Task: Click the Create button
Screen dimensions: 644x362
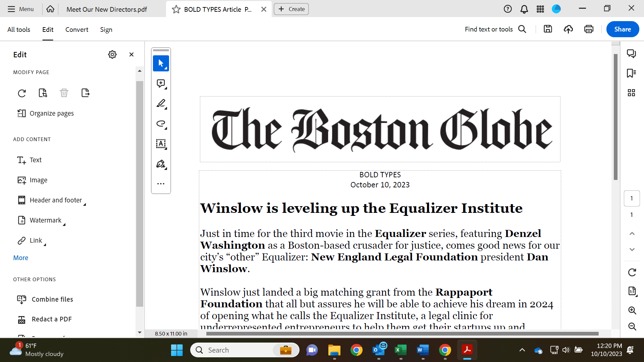Action: (x=291, y=9)
